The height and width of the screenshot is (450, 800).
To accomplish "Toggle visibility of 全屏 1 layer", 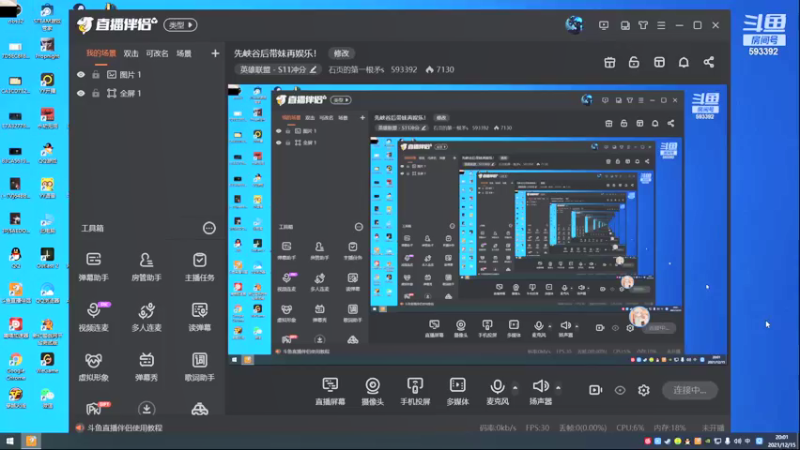I will pos(81,93).
